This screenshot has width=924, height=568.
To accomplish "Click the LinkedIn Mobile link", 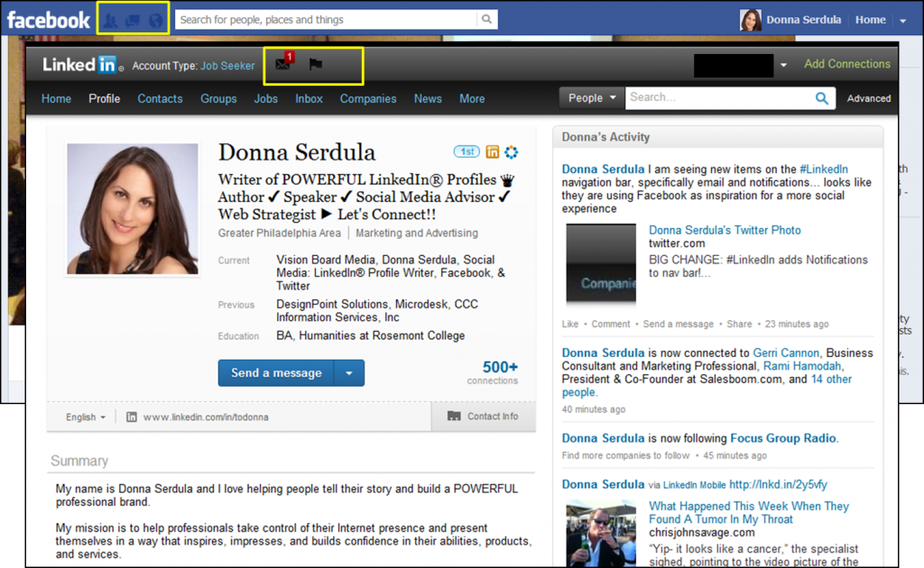I will pyautogui.click(x=694, y=485).
